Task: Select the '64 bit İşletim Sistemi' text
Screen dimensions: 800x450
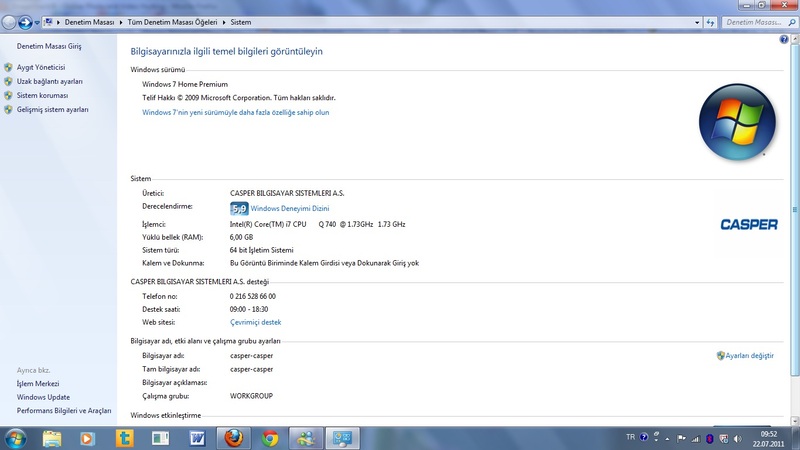Action: tap(262, 251)
